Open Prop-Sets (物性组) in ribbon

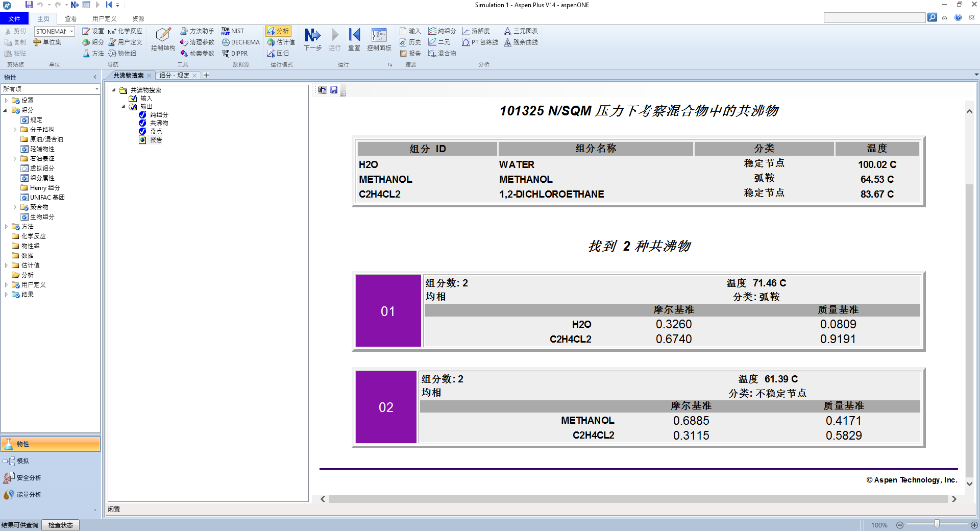tap(122, 54)
